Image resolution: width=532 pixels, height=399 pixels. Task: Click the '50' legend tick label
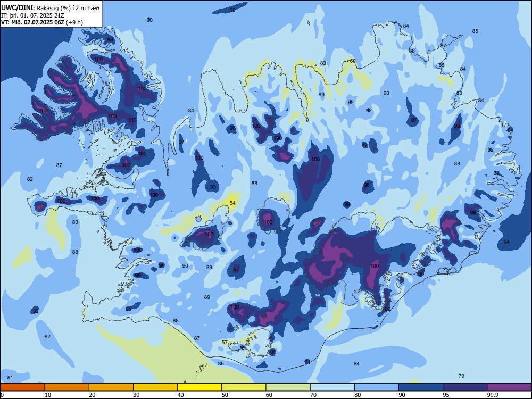coord(225,395)
